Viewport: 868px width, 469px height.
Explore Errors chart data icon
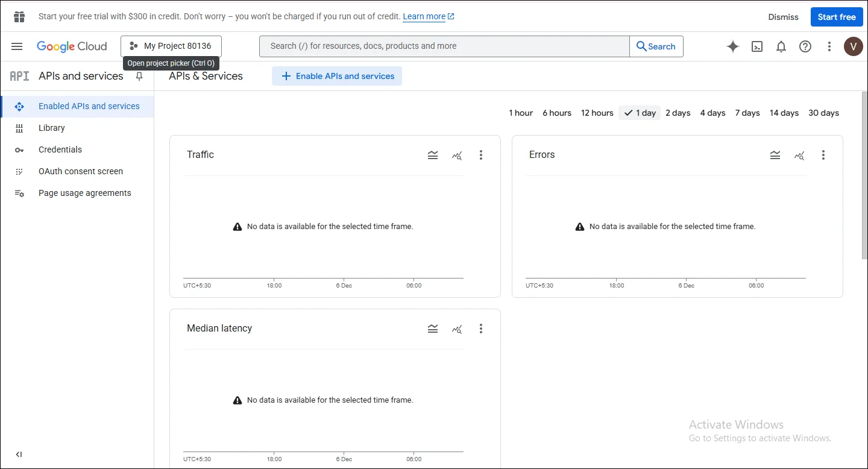pyautogui.click(x=799, y=156)
